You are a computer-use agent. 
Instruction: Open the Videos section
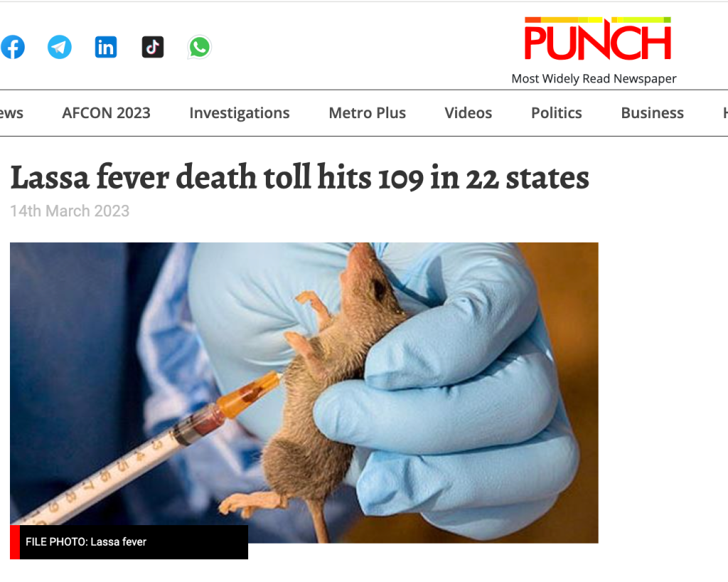pos(468,113)
